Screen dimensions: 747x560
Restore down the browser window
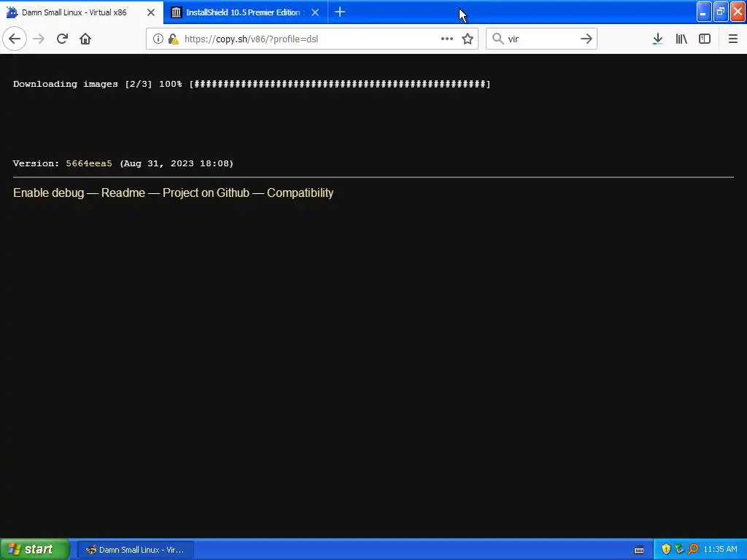(x=721, y=12)
